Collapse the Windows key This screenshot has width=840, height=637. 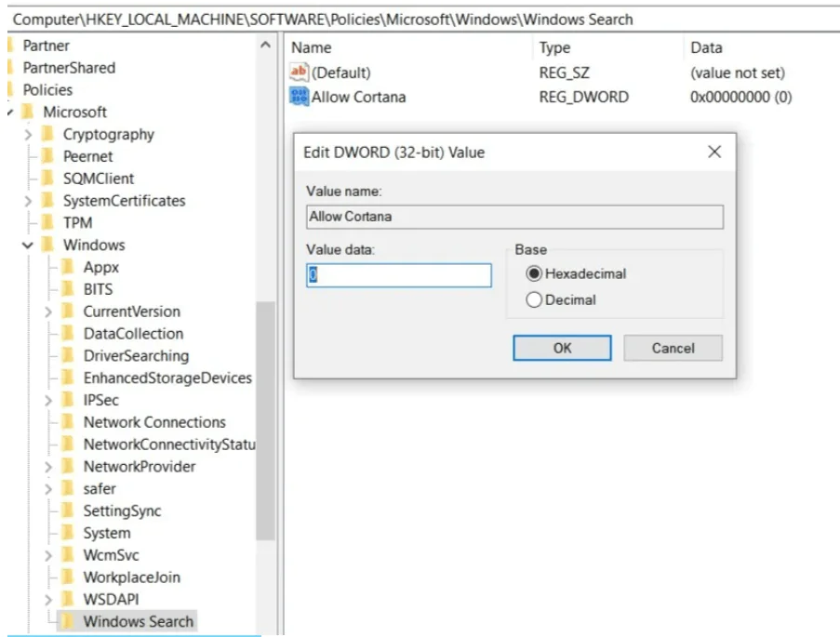click(x=28, y=246)
